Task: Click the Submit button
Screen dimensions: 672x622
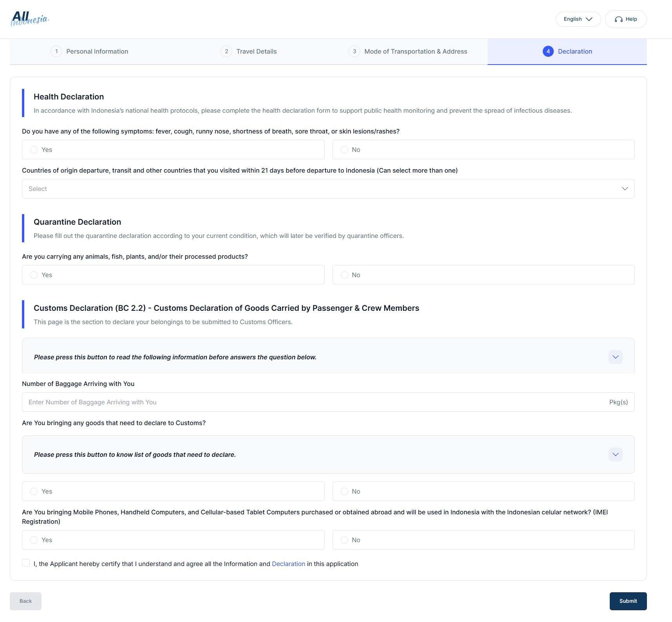Action: 628,601
